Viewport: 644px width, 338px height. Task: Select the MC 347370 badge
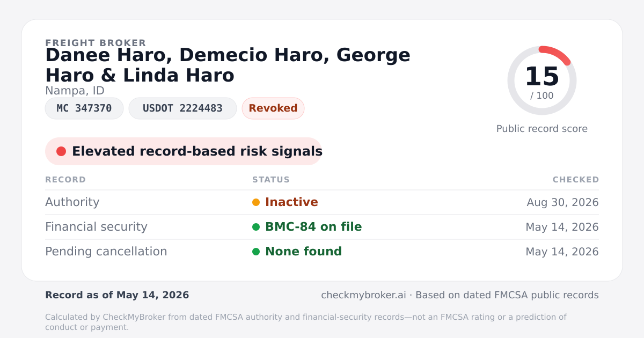pos(84,108)
